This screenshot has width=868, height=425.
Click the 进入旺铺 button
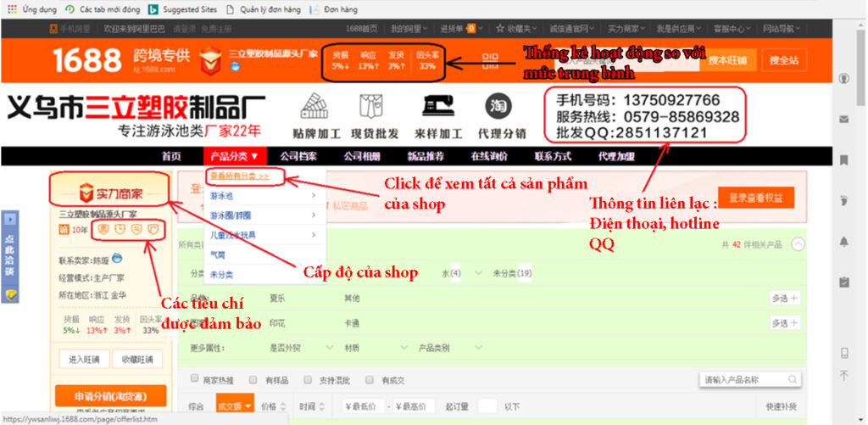pos(84,359)
